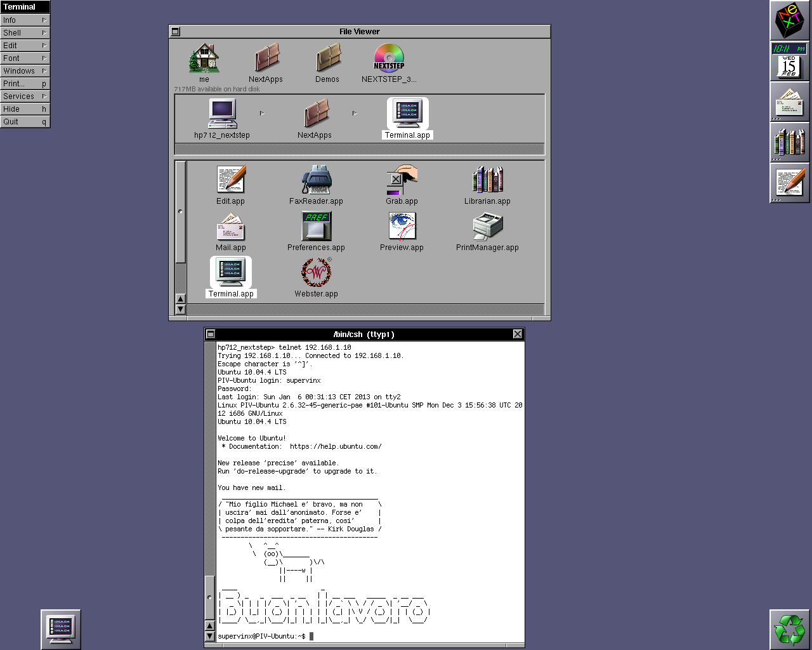Open NextApps folder on the File Viewer shelf
Image resolution: width=812 pixels, height=650 pixels.
(266, 58)
